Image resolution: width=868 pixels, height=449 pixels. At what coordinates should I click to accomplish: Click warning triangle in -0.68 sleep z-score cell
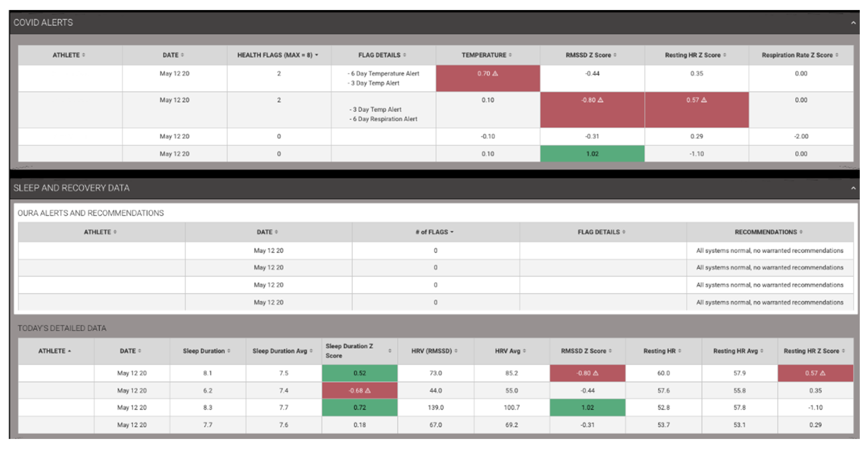click(368, 390)
